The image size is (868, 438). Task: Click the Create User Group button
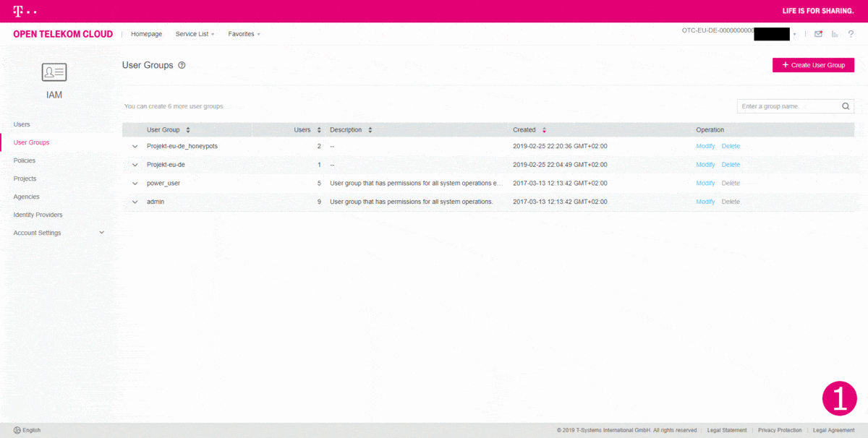[x=813, y=64]
